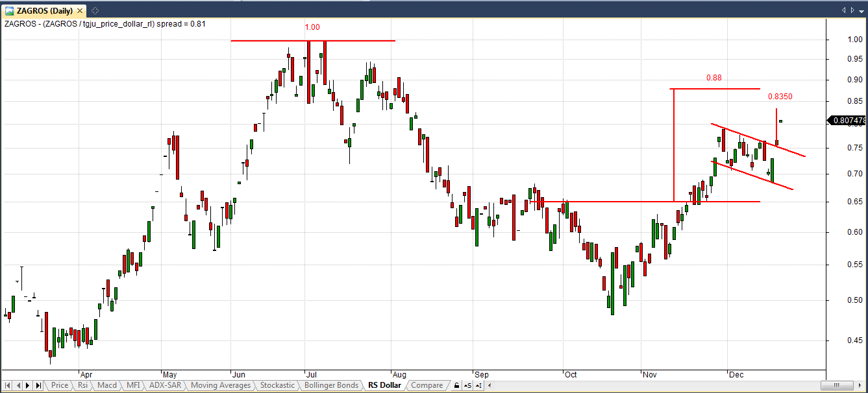Viewport: 868px width, 393px height.
Task: Open the Moving Averages sheet tab
Action: pyautogui.click(x=220, y=385)
